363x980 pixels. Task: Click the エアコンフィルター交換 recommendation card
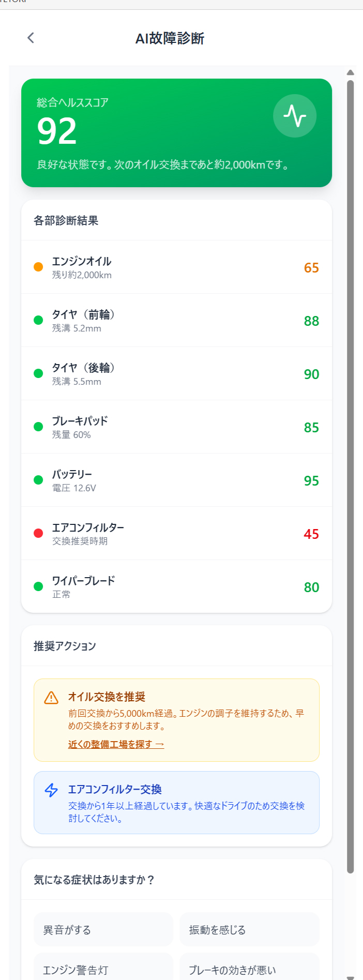(x=176, y=803)
